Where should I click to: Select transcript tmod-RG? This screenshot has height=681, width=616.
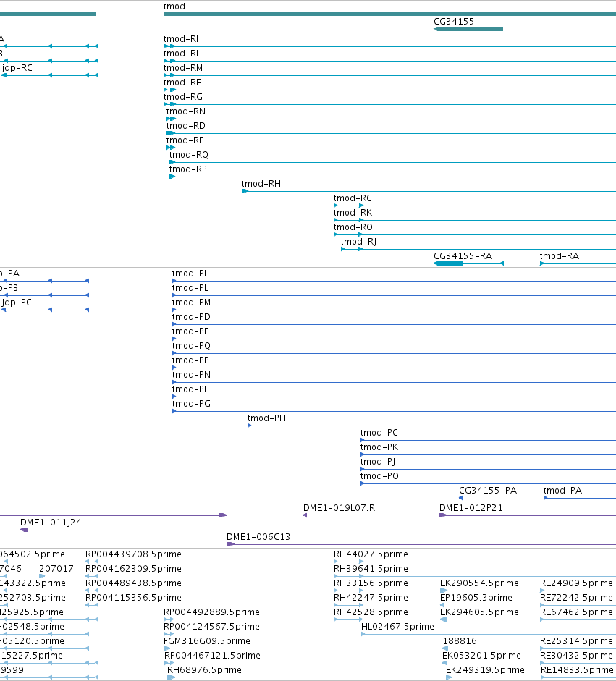click(183, 97)
